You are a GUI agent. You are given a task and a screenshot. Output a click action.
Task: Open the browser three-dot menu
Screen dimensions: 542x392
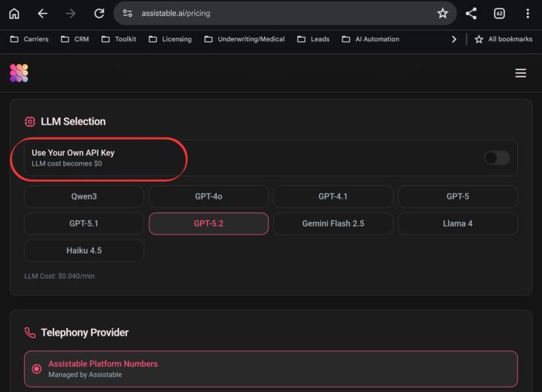click(x=528, y=14)
